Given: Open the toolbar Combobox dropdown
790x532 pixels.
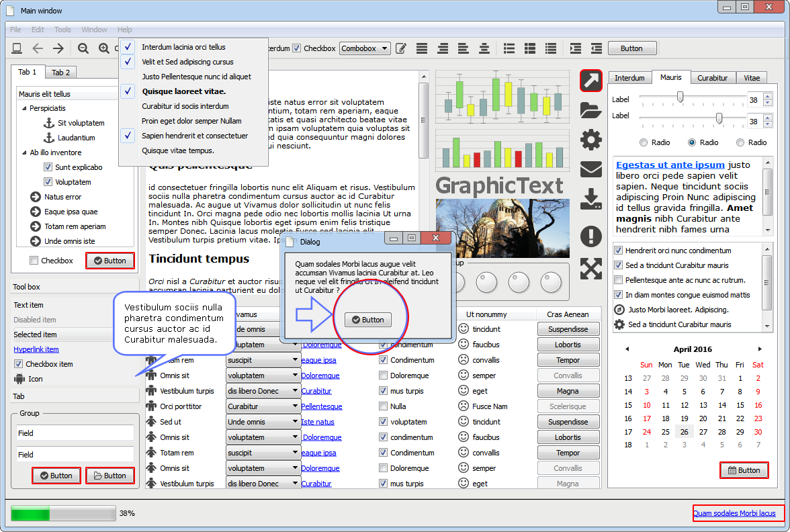Looking at the screenshot, I should 365,48.
